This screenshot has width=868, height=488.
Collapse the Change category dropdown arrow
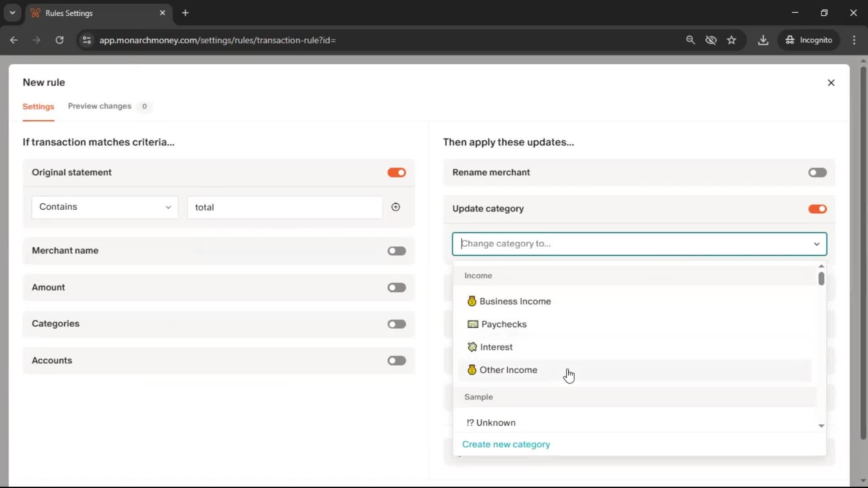(x=816, y=244)
